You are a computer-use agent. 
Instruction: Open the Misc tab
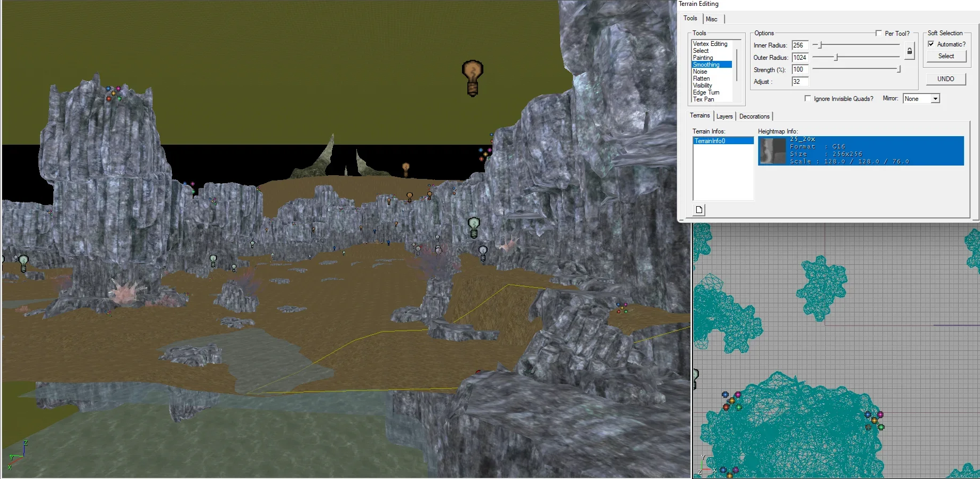pyautogui.click(x=712, y=19)
